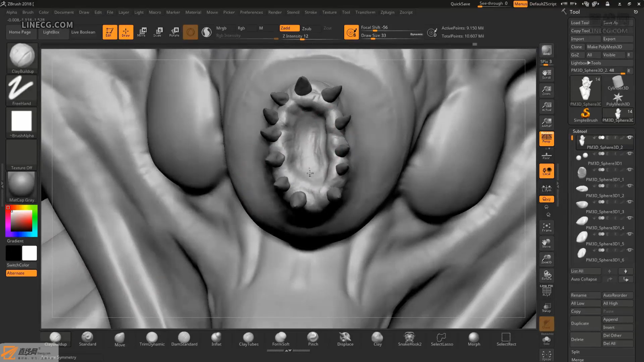The image size is (644, 362).
Task: Select the SnakeHook2 brush
Action: 409,339
